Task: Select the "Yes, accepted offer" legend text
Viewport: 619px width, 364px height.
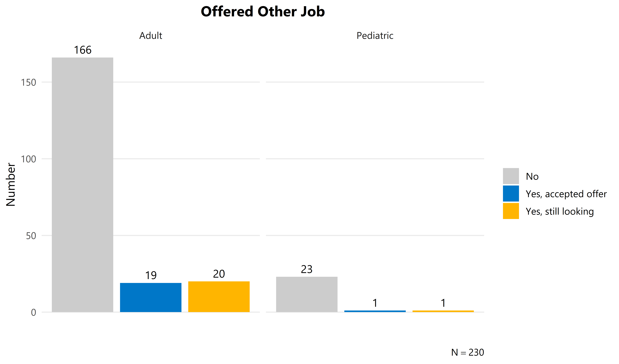Action: pos(566,194)
